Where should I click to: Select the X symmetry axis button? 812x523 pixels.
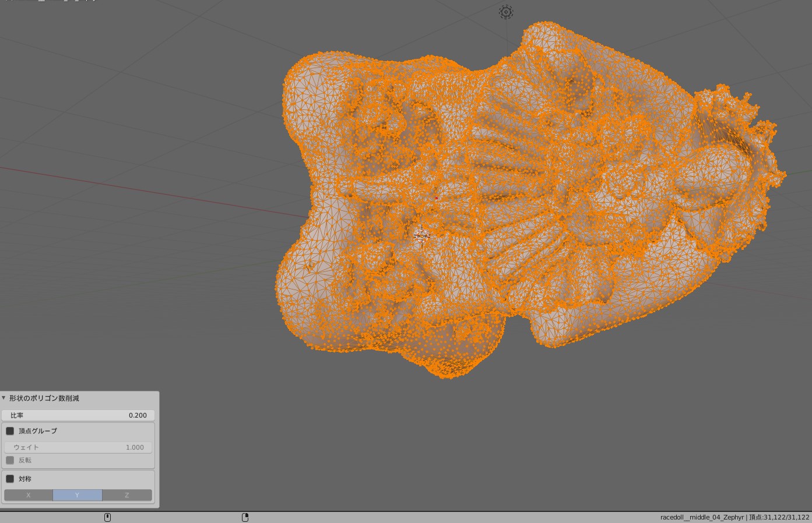click(x=29, y=495)
